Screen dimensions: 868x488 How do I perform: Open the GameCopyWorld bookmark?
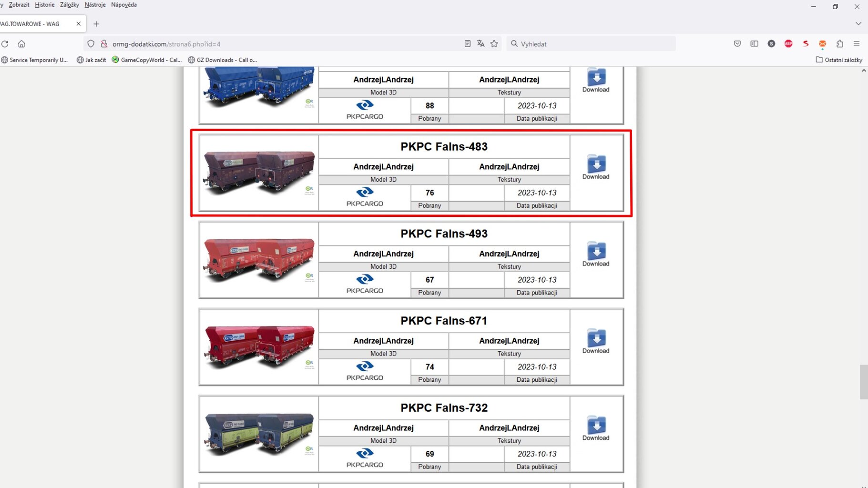coord(147,60)
